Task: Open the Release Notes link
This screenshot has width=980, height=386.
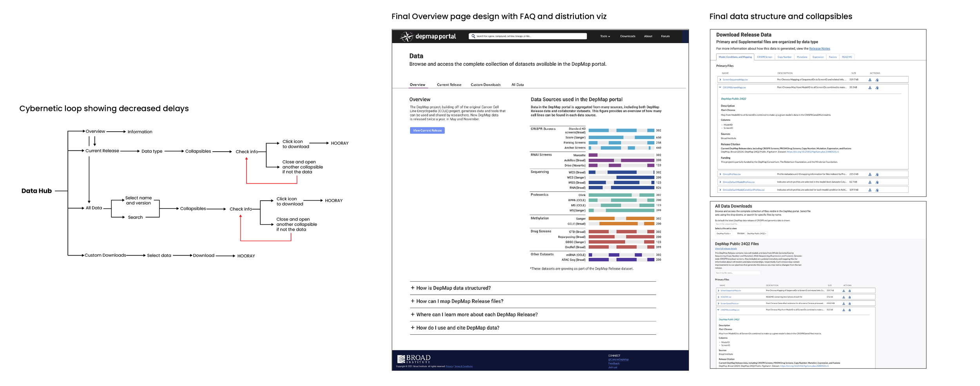Action: tap(819, 49)
